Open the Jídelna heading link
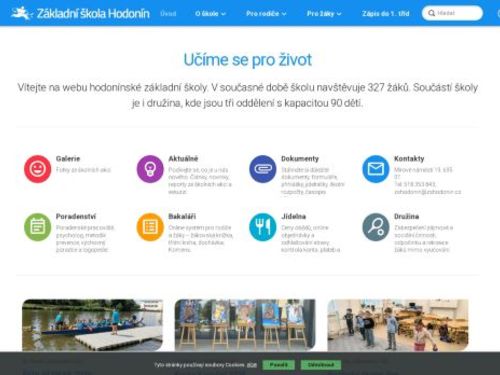The width and height of the screenshot is (500, 375). coord(293,216)
